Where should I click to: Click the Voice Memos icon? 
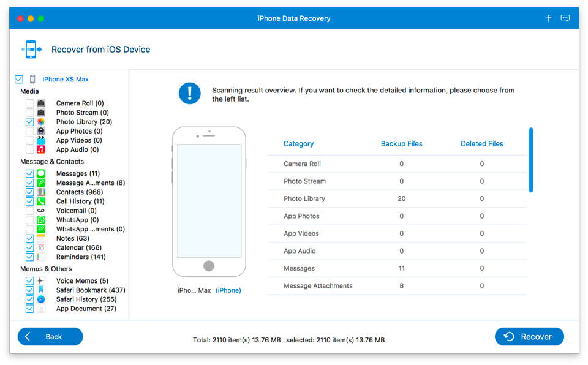[41, 280]
